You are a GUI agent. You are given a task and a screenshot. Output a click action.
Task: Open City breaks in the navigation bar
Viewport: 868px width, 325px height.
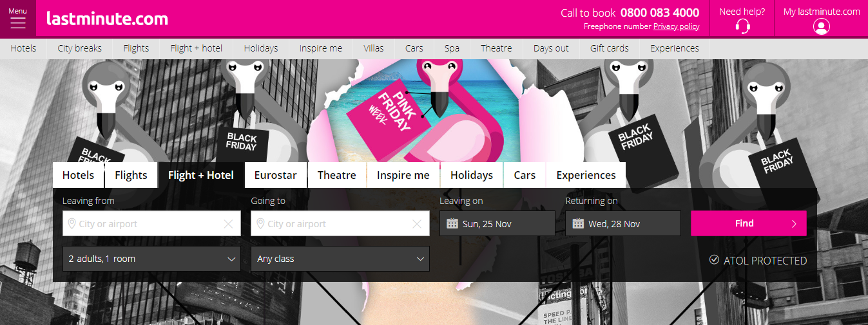pyautogui.click(x=79, y=48)
